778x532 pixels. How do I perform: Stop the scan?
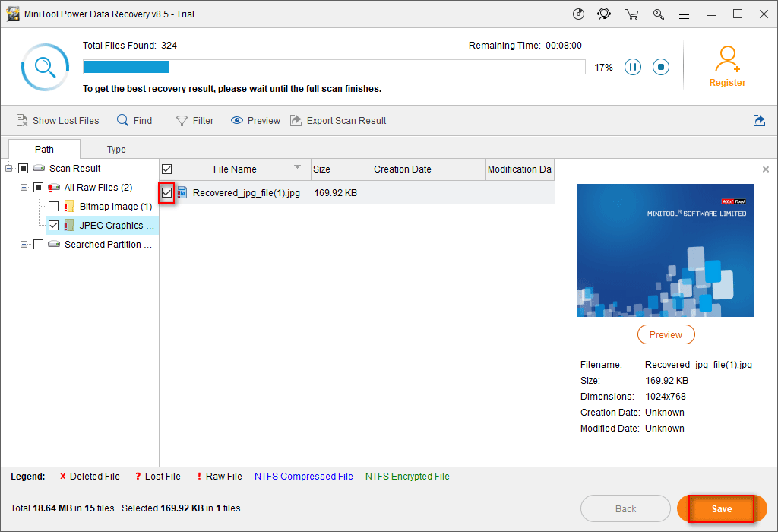[x=661, y=67]
